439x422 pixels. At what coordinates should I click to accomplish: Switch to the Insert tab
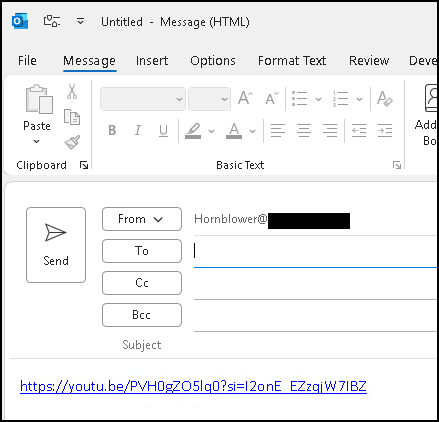[152, 61]
